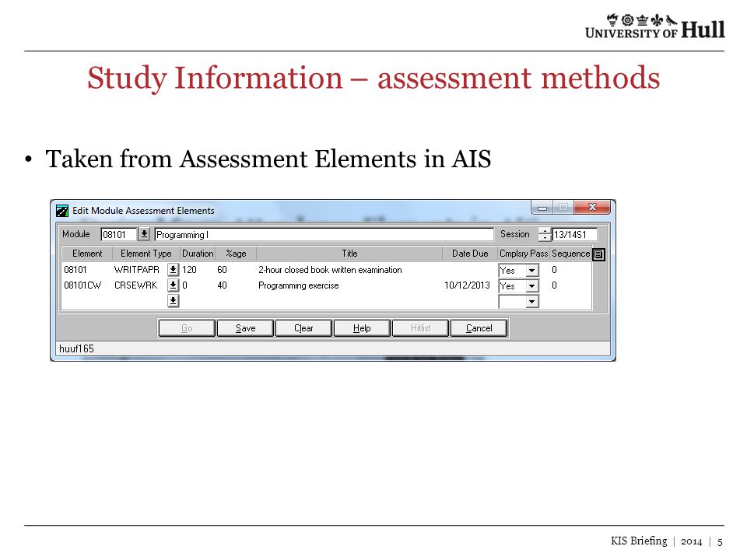This screenshot has width=747, height=560.
Task: Expand the empty row's Cmplsry Pass dropdown
Action: [x=531, y=302]
